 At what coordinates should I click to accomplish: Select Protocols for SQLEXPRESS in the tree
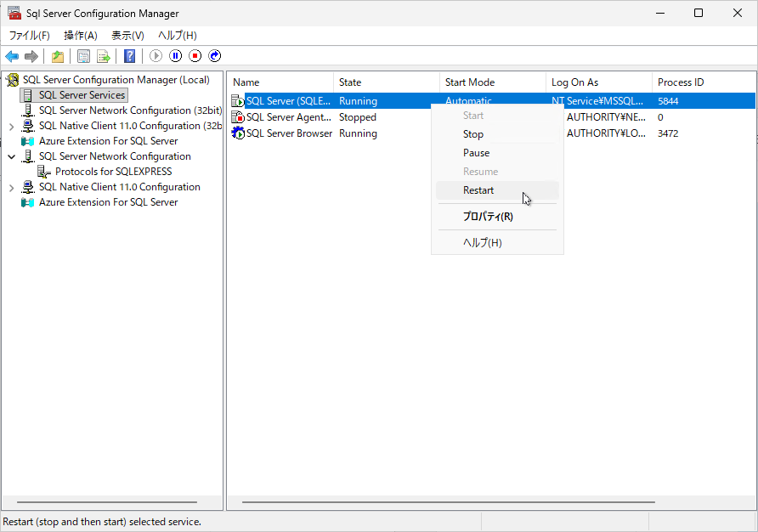(x=113, y=172)
